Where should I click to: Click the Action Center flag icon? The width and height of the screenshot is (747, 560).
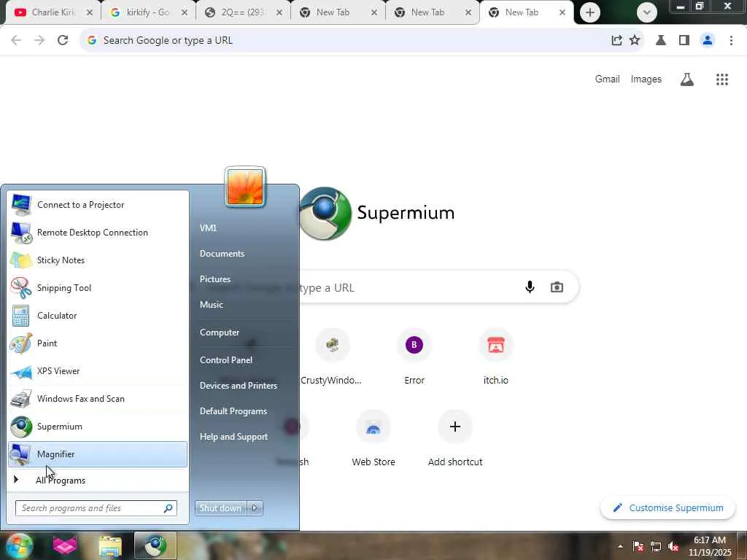click(638, 546)
